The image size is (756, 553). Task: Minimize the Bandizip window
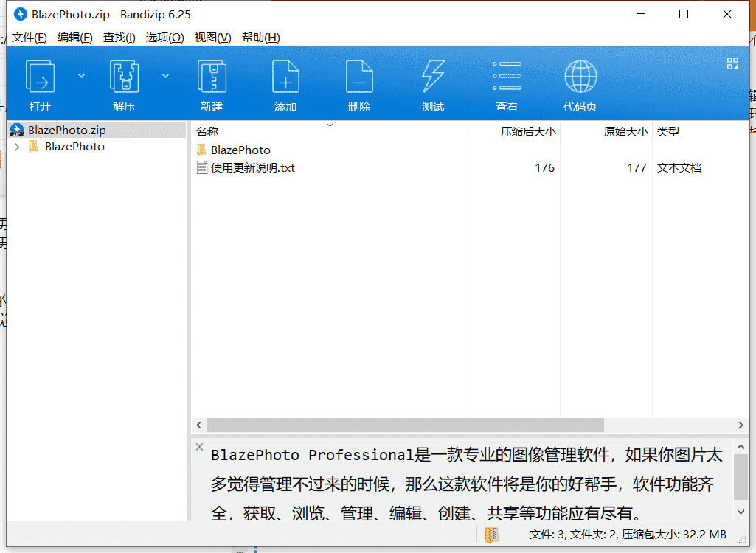coord(641,15)
